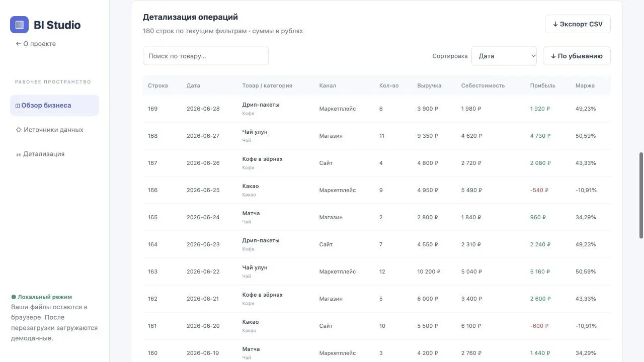Click the Себестоимость column header
The height and width of the screenshot is (362, 644).
coord(483,85)
